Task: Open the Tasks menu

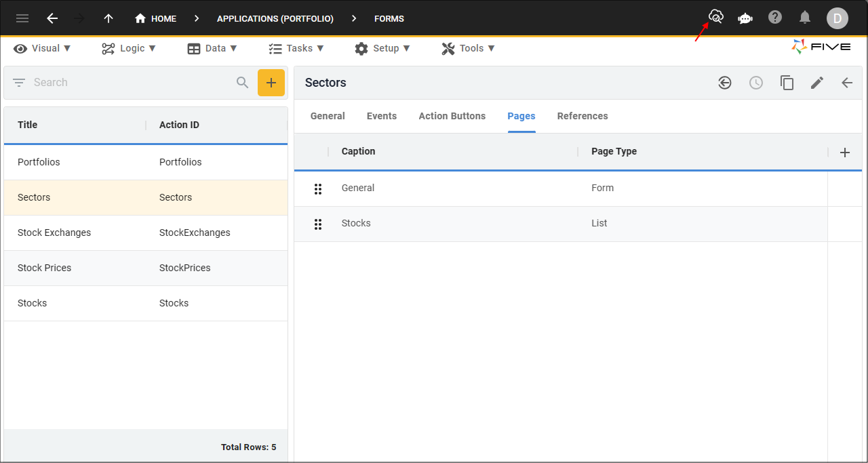Action: 296,48
